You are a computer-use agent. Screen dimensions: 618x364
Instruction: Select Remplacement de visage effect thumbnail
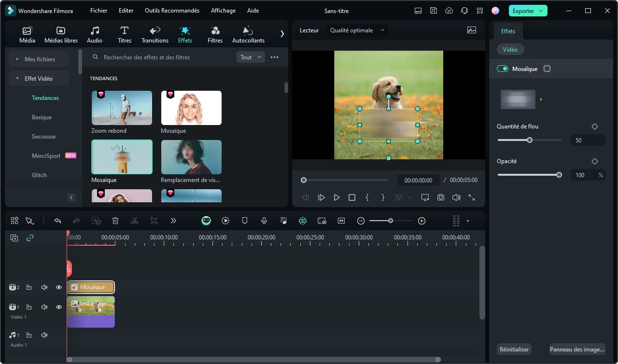click(x=191, y=157)
